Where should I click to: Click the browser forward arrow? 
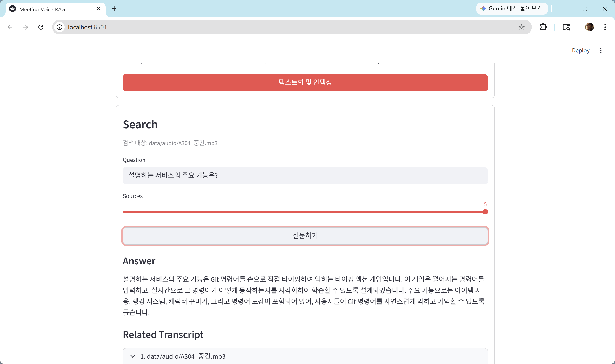coord(25,27)
